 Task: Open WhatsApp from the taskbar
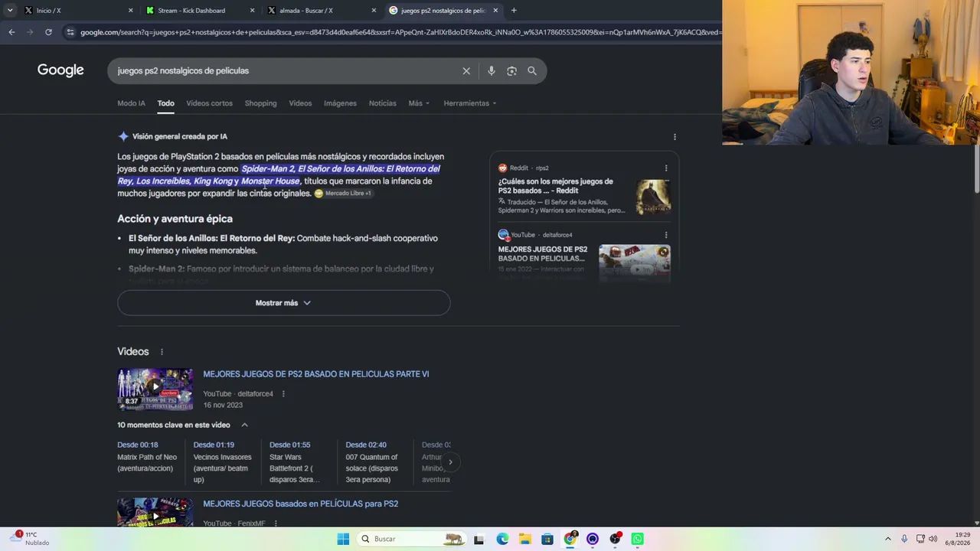pos(637,539)
